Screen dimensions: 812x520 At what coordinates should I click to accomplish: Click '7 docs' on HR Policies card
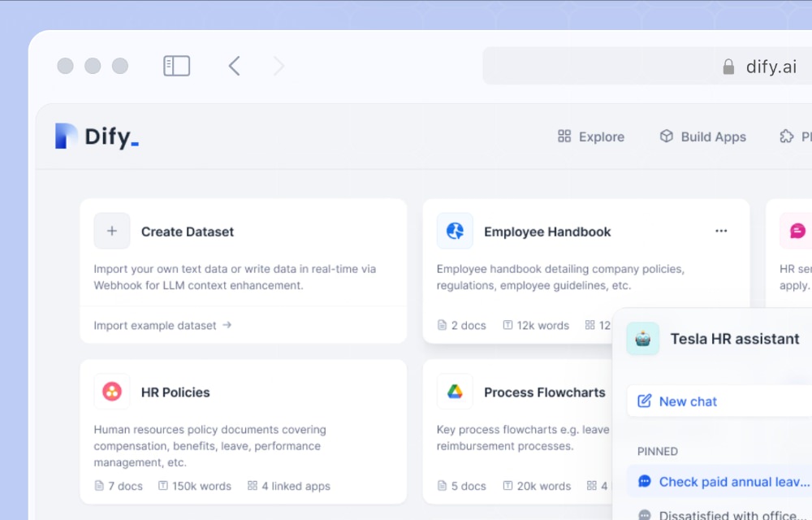125,486
